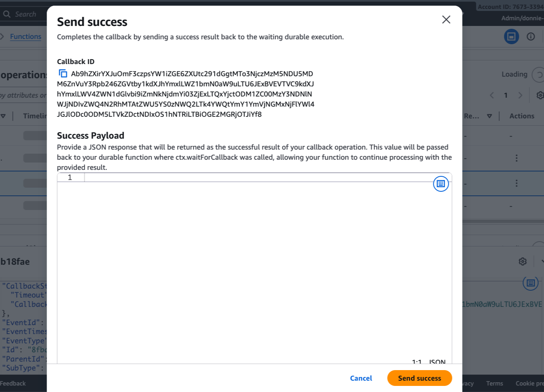Open the Feedback link in footer

point(13,383)
